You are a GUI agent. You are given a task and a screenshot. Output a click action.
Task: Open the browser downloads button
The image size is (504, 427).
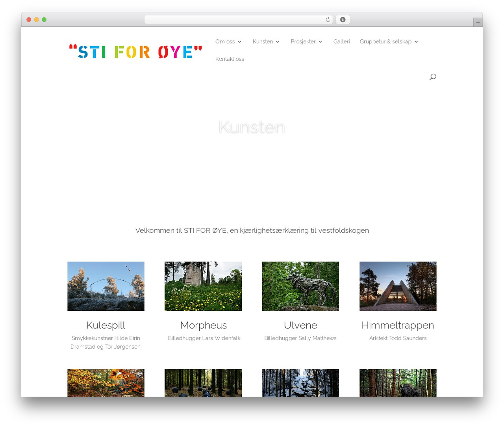click(x=343, y=20)
